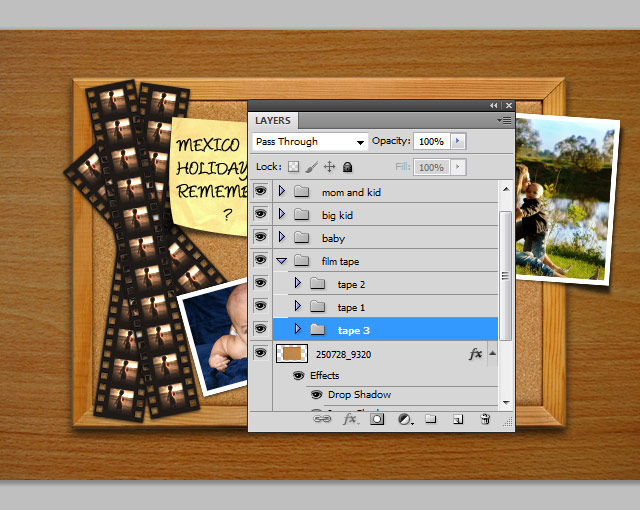
Task: Expand the big kid group
Action: [282, 215]
